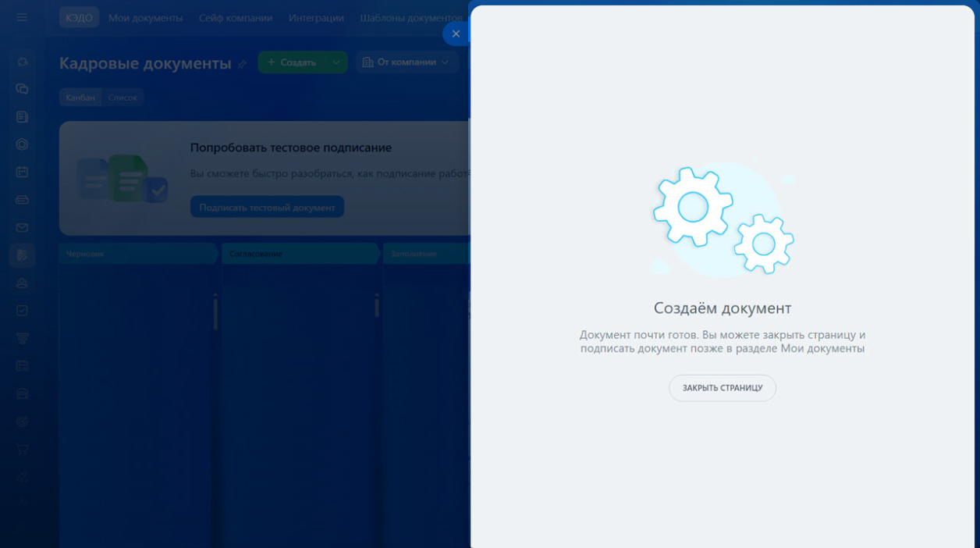Open the От компании dropdown
Screen dimensions: 980x548
click(407, 62)
